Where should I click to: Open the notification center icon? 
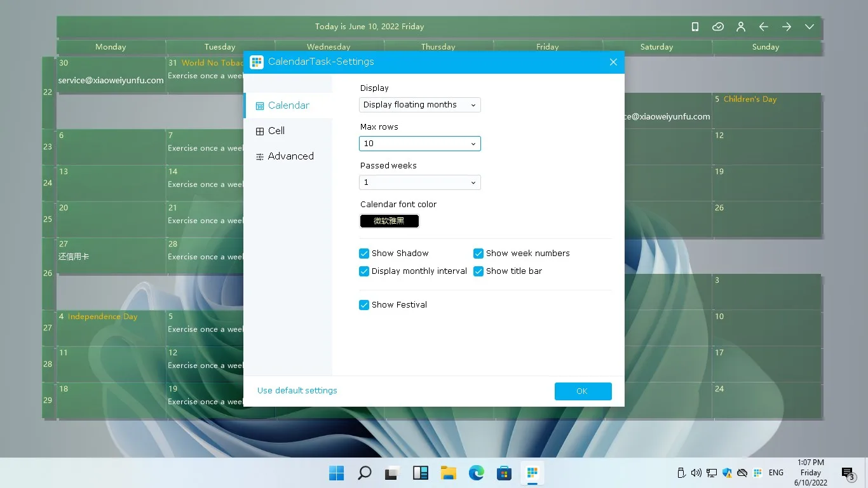click(848, 473)
